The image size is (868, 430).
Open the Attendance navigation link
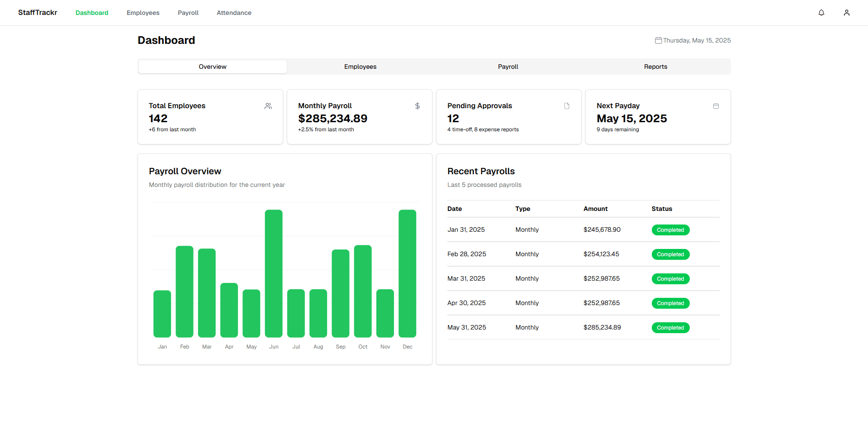pos(234,13)
